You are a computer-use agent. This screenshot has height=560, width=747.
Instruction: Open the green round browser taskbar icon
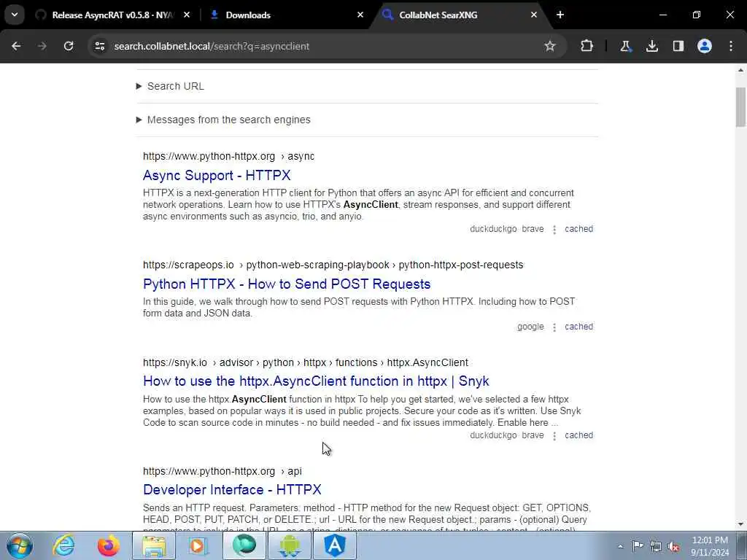coord(244,545)
